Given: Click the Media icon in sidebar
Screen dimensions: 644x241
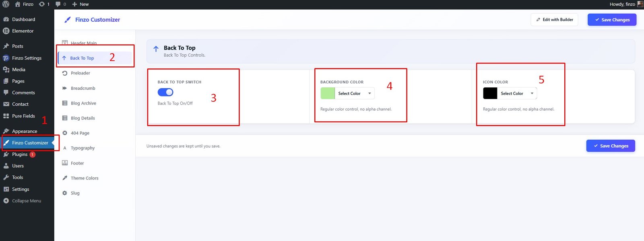Looking at the screenshot, I should click(x=6, y=70).
